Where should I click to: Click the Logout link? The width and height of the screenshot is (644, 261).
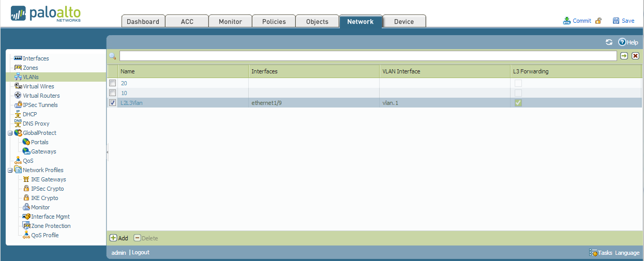tap(140, 252)
